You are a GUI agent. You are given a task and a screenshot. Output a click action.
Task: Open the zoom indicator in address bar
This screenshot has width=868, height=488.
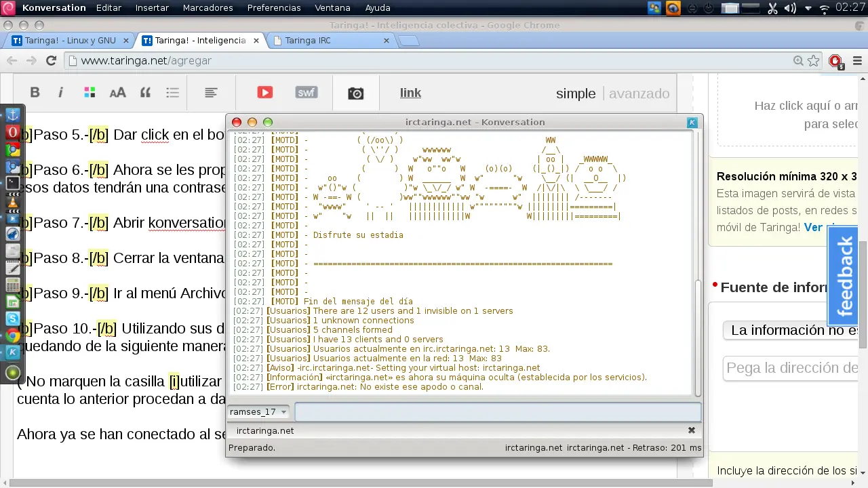(x=799, y=60)
